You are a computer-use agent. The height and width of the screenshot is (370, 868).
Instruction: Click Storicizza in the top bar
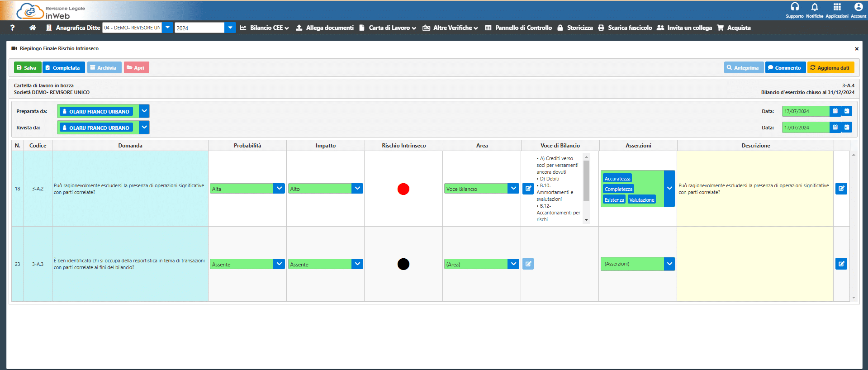pos(575,28)
